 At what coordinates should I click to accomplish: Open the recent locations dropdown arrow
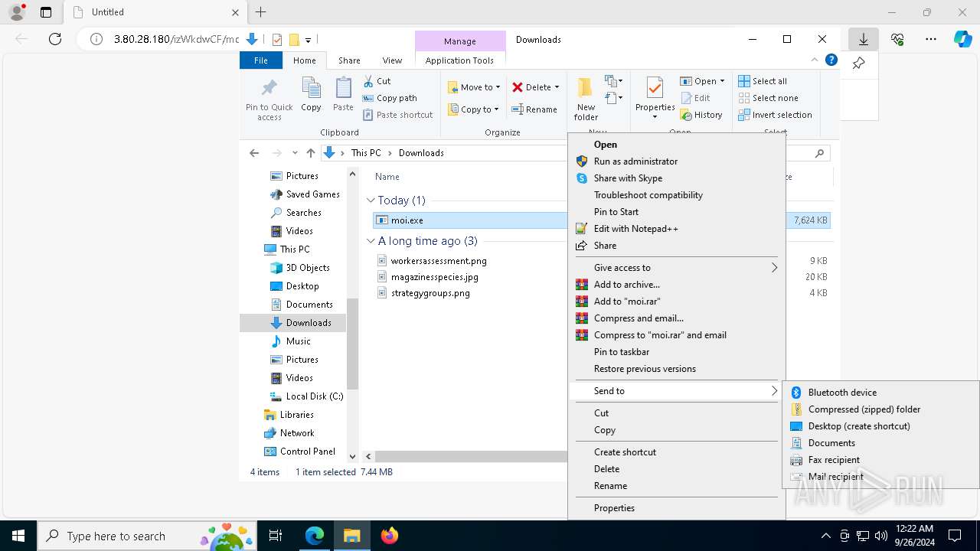click(x=295, y=153)
